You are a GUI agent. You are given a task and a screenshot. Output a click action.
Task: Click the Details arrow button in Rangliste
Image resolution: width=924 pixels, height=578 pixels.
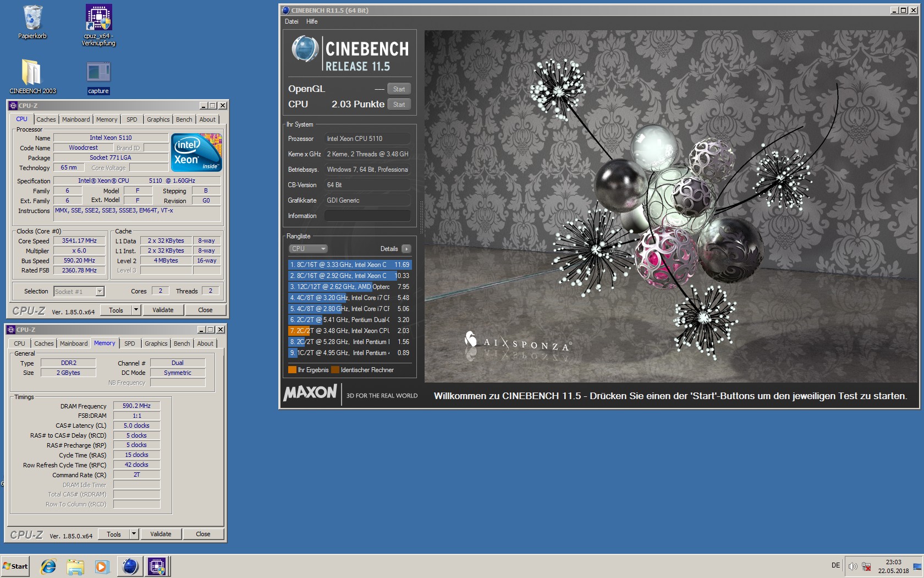(x=406, y=249)
